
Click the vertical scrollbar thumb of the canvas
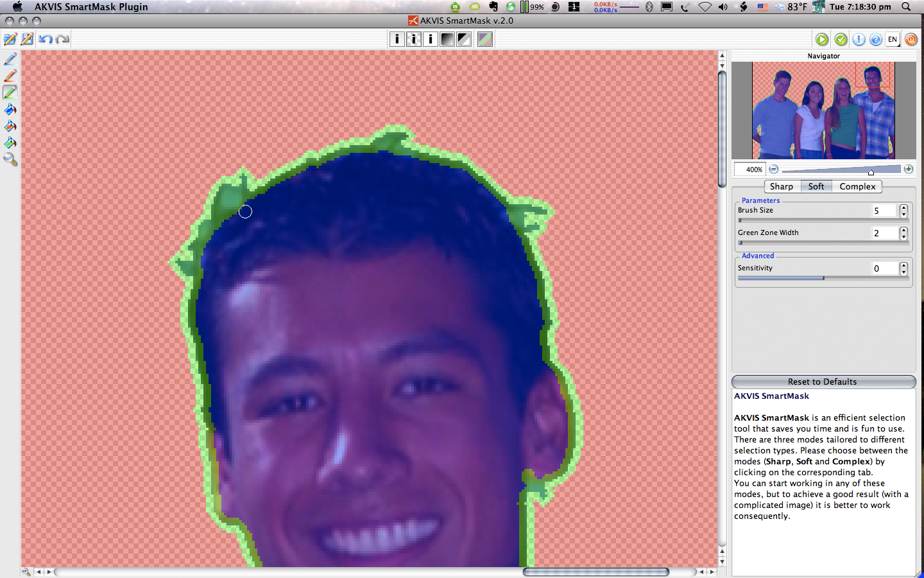click(x=722, y=128)
